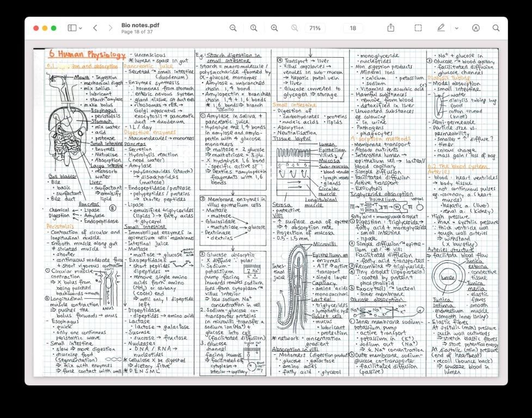
Task: Click the actual size zoom icon
Action: (x=253, y=28)
